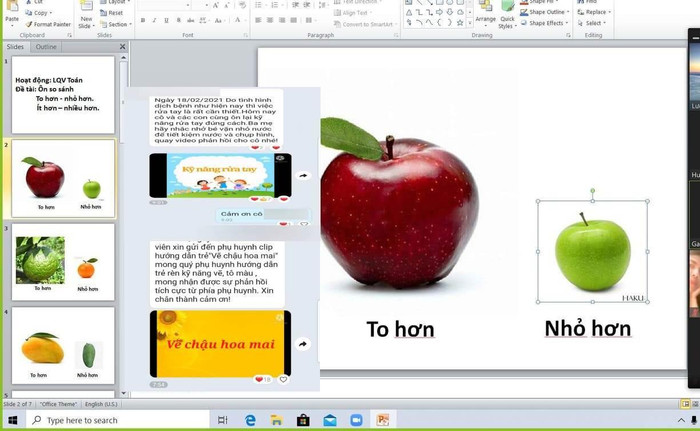The image size is (700, 431).
Task: Open Zoom from the taskbar
Action: coord(356,420)
